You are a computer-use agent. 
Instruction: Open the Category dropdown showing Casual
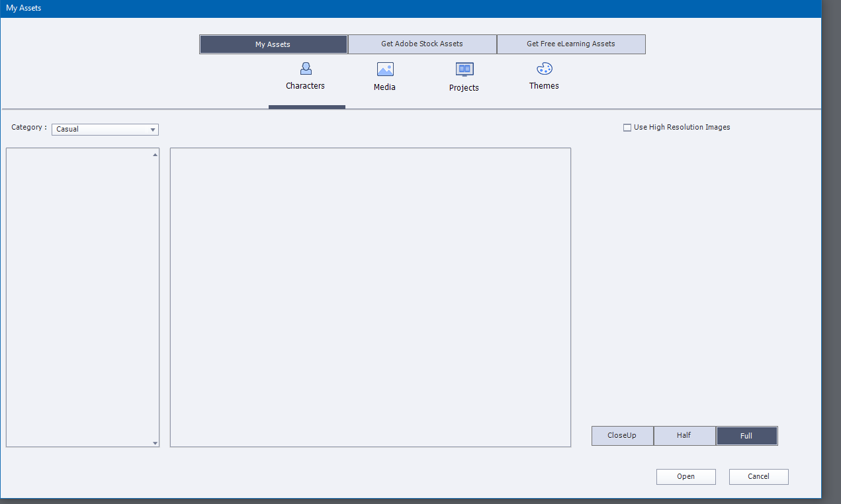point(105,130)
